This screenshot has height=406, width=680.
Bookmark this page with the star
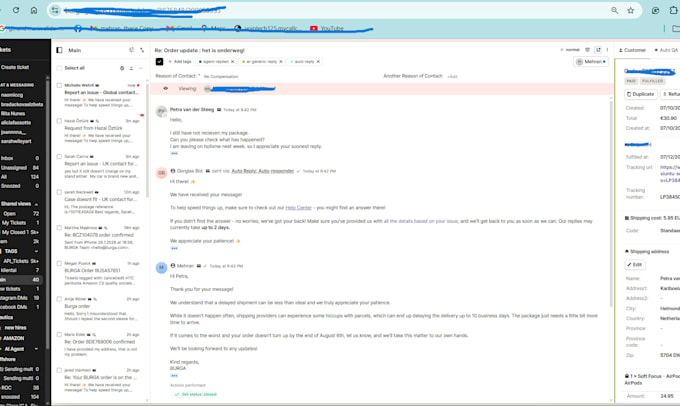pyautogui.click(x=631, y=10)
